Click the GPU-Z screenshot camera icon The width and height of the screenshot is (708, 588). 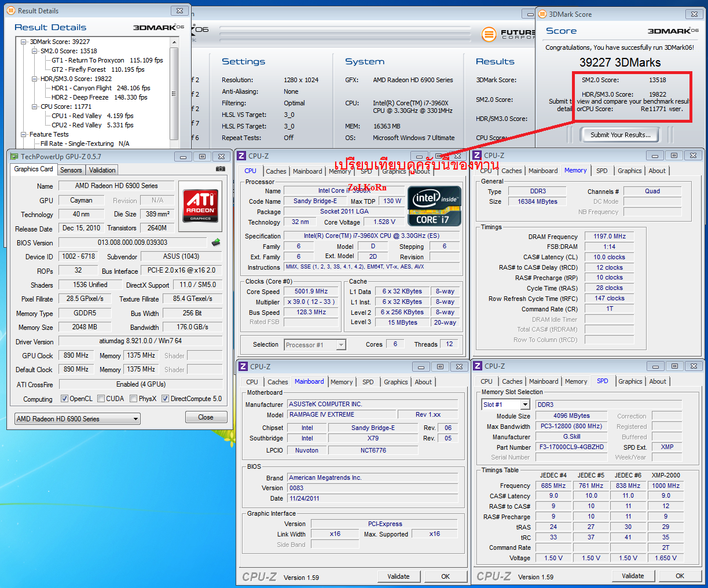click(x=220, y=169)
